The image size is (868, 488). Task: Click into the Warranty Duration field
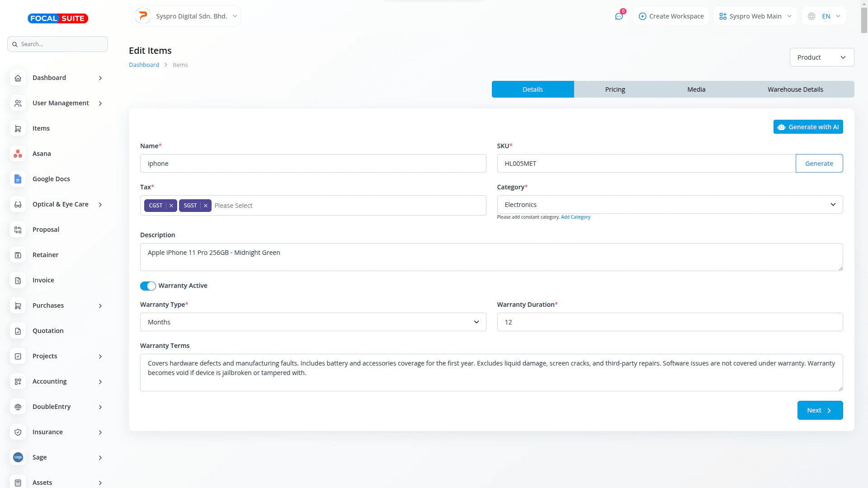670,322
